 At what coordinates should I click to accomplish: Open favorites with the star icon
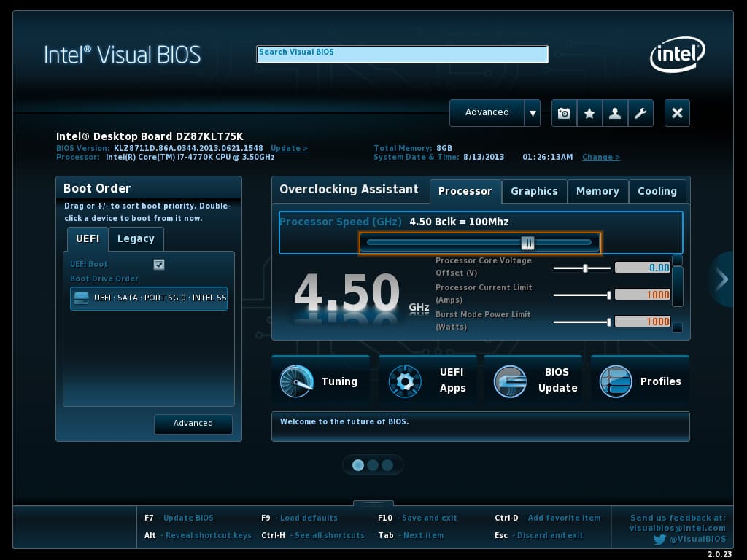[x=589, y=113]
